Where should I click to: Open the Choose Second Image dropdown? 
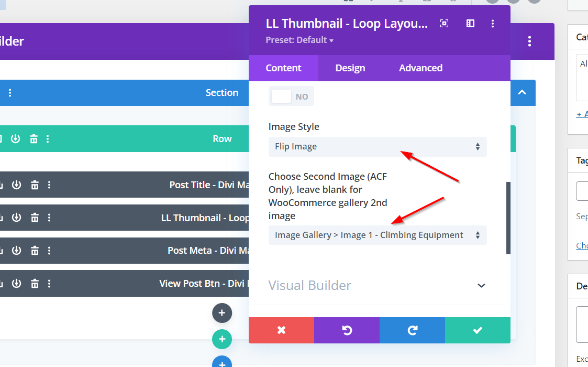click(377, 235)
